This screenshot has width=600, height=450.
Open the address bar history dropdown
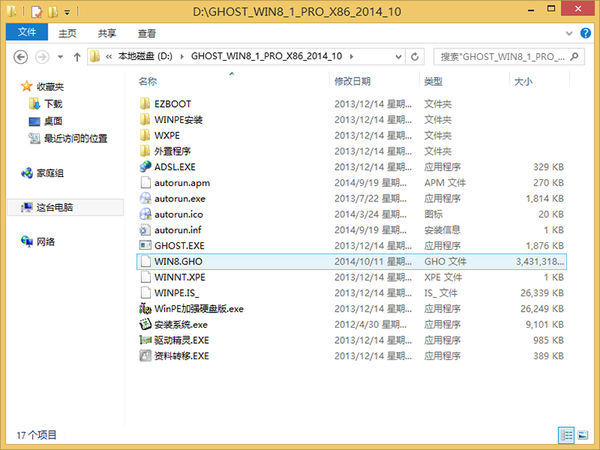pos(400,54)
